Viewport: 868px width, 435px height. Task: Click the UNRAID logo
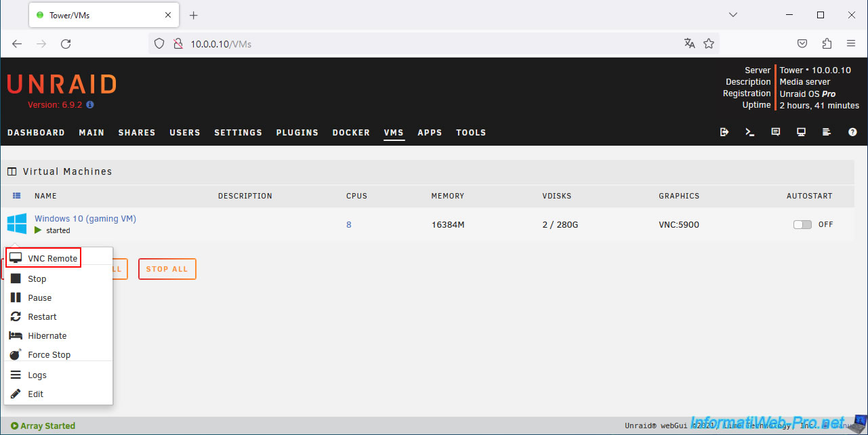62,84
